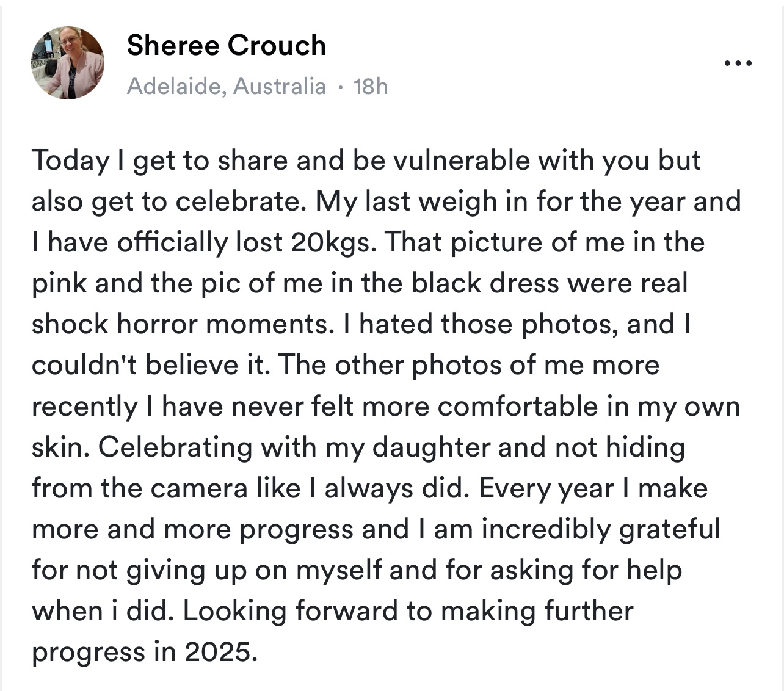The width and height of the screenshot is (784, 691).
Task: Click the Adelaide, Australia location text
Action: tap(226, 86)
